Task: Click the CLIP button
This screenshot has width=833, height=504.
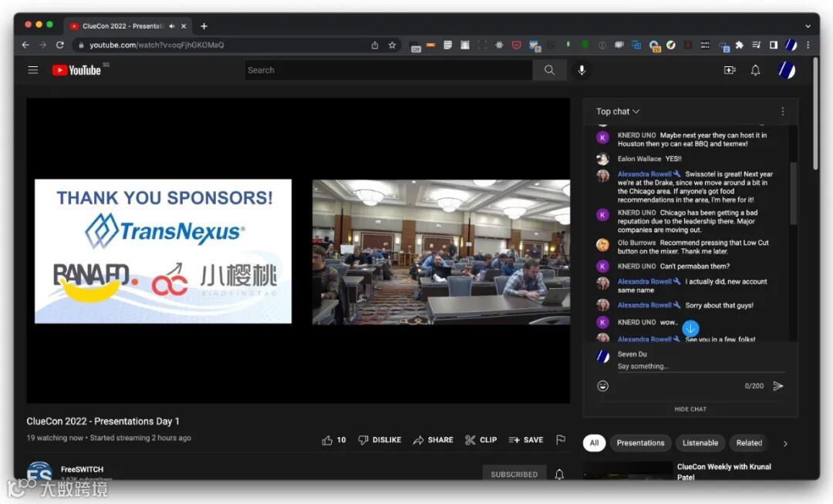Action: [481, 440]
